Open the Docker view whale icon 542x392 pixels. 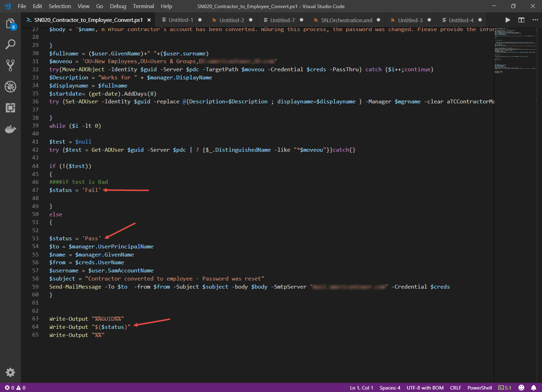pyautogui.click(x=10, y=129)
